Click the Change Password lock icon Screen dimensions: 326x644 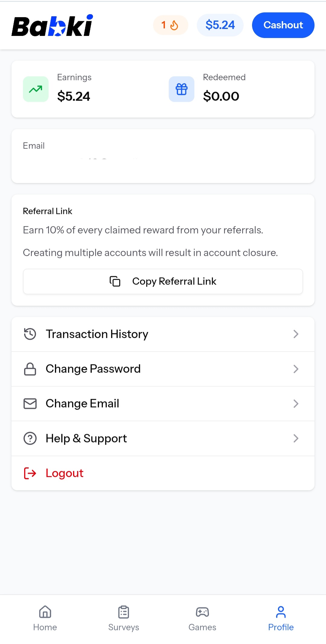pos(30,369)
